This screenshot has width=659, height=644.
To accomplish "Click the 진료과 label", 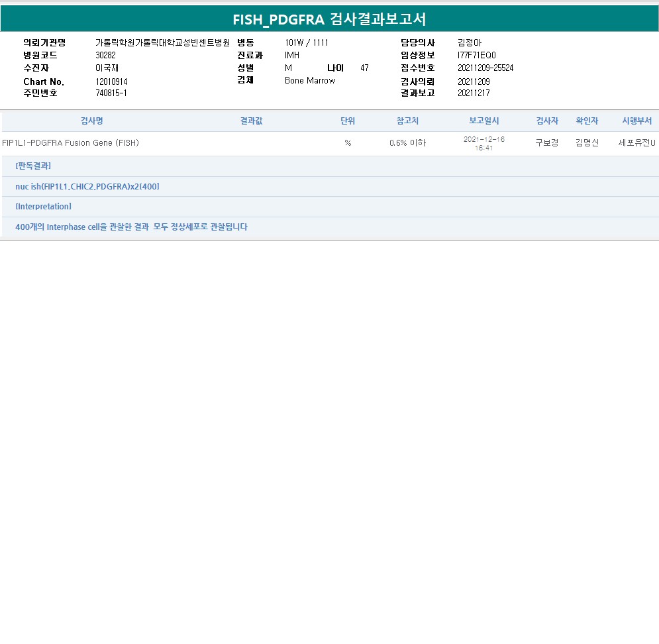I will (250, 55).
